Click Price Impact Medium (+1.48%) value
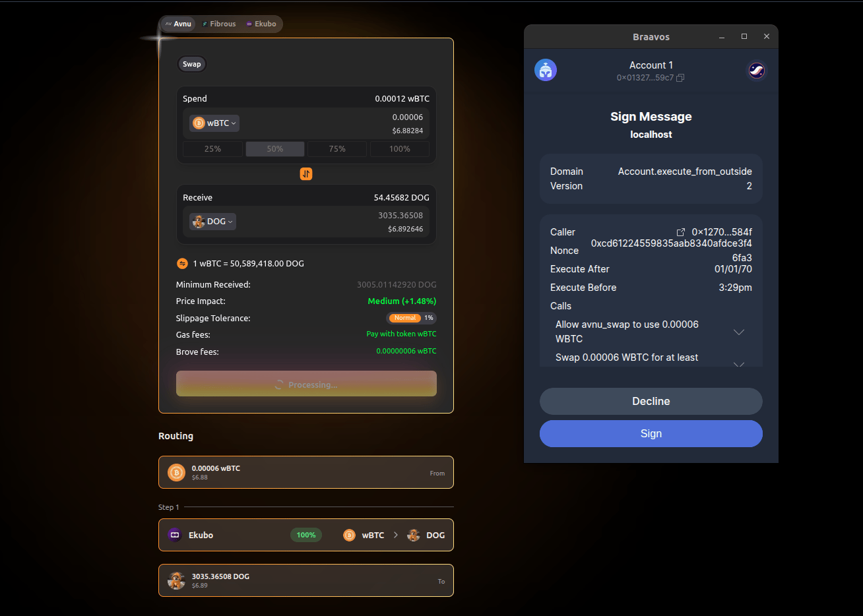The width and height of the screenshot is (863, 616). click(x=402, y=301)
